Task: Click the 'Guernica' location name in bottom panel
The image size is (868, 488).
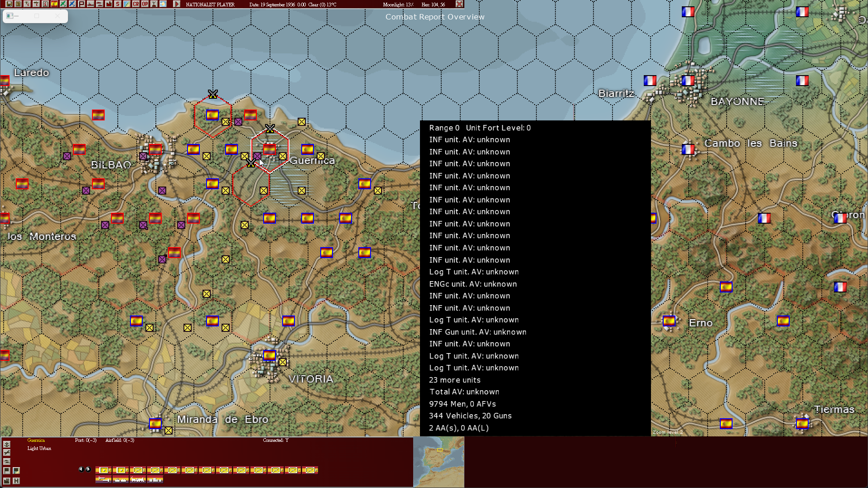Action: [36, 440]
